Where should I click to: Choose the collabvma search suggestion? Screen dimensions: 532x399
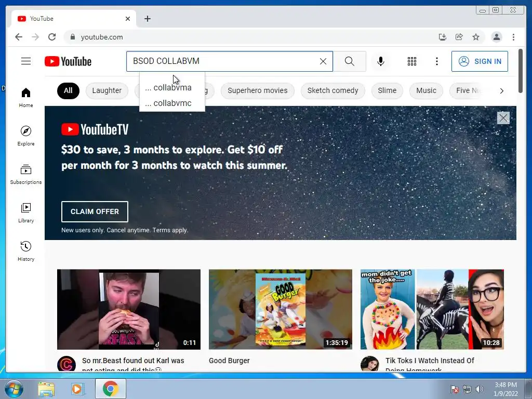click(x=172, y=87)
